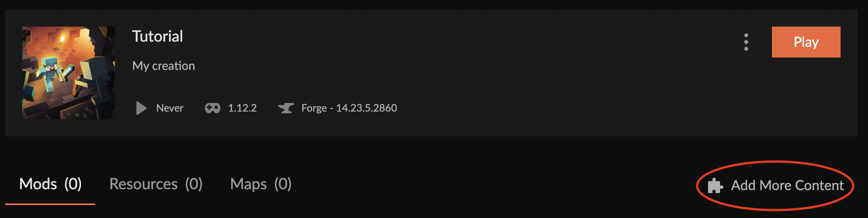Click the gamepad game version icon
868x218 pixels.
[x=213, y=108]
